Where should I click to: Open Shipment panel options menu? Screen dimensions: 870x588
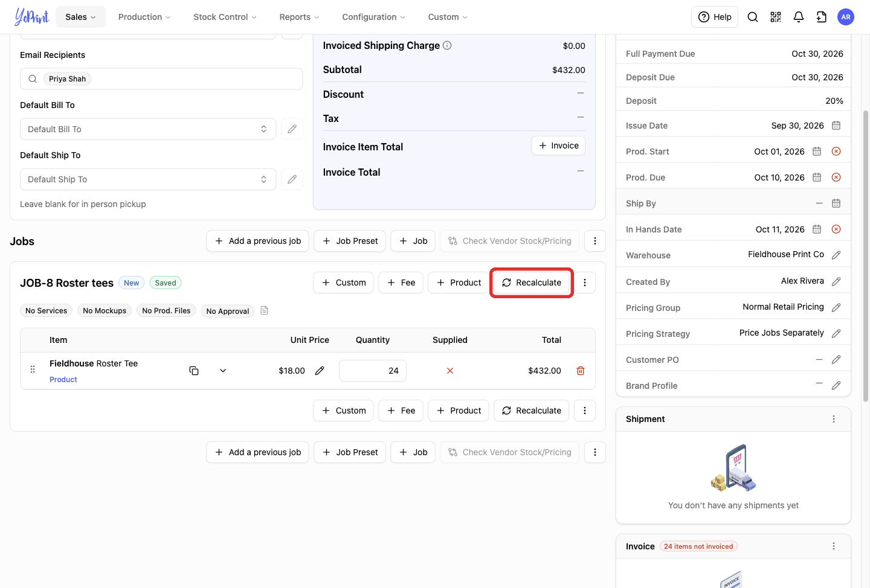click(834, 419)
